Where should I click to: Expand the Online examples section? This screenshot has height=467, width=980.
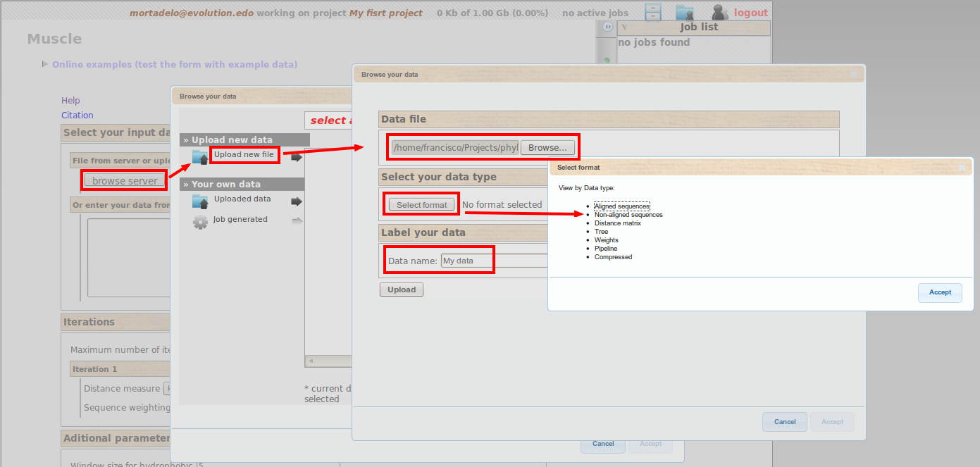tap(45, 64)
